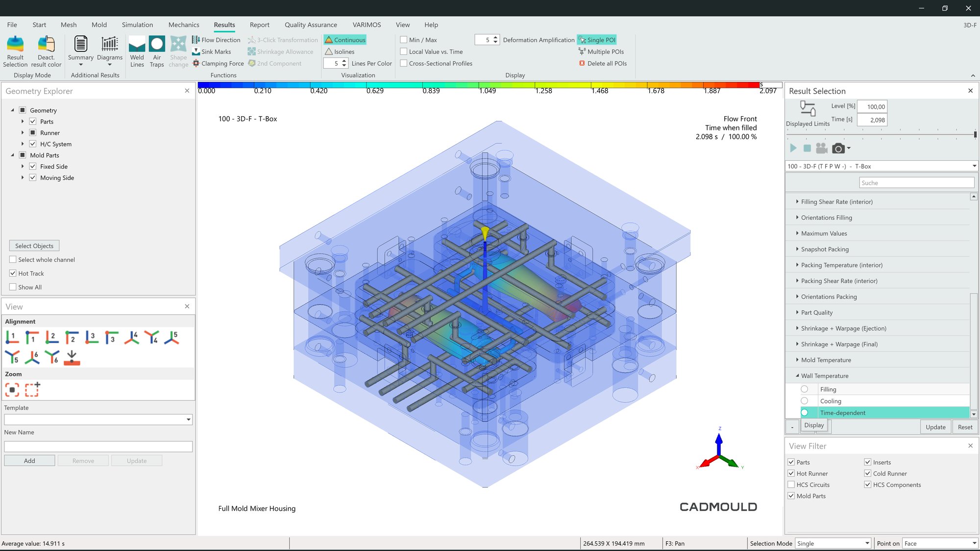Expand the Runner tree node
The image size is (980, 551).
pyautogui.click(x=23, y=133)
